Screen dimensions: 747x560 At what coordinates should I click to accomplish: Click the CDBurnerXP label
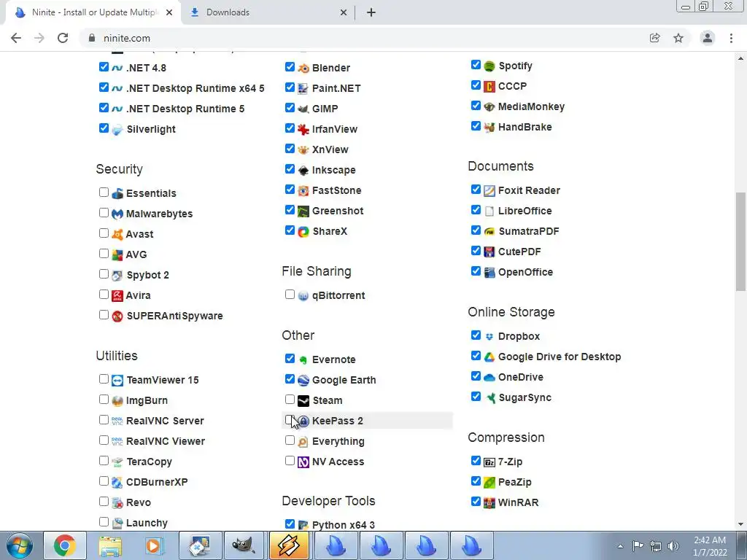(157, 483)
